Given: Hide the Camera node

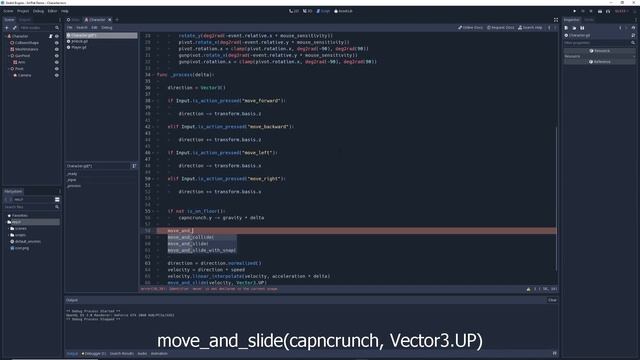Looking at the screenshot, I should 57,76.
